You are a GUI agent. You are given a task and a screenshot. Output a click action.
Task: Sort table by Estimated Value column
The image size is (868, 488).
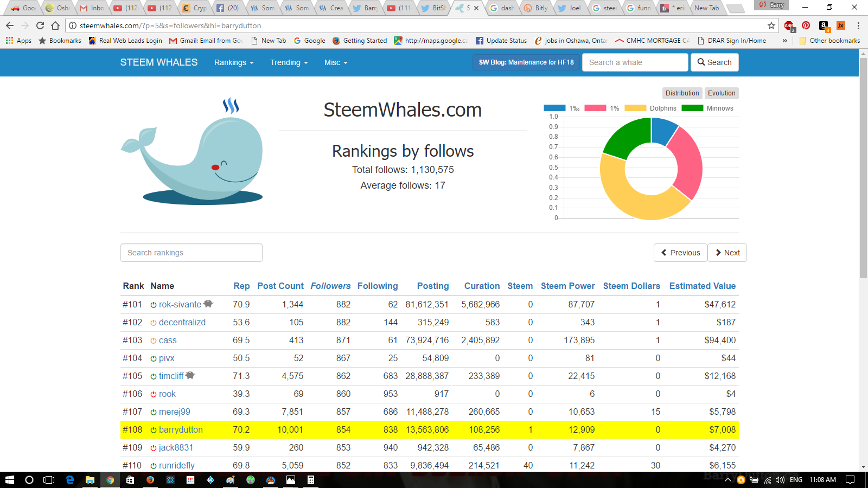[703, 286]
